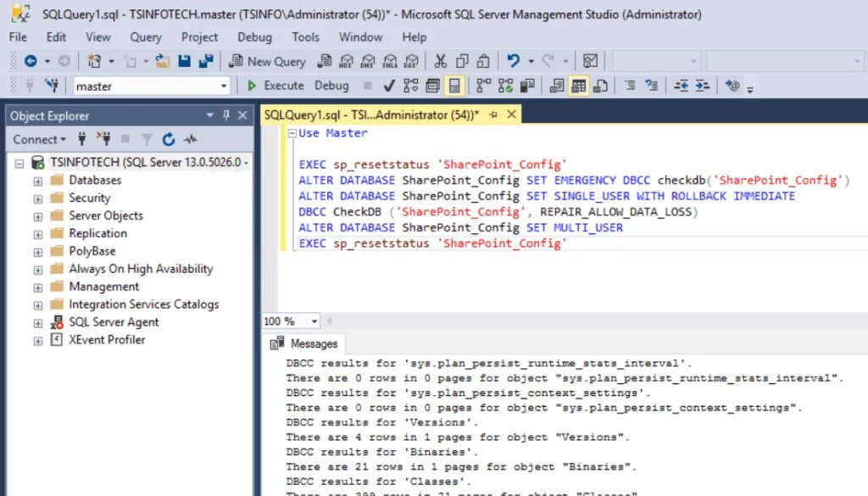Expand the Security folder node
This screenshot has width=868, height=496.
point(37,198)
